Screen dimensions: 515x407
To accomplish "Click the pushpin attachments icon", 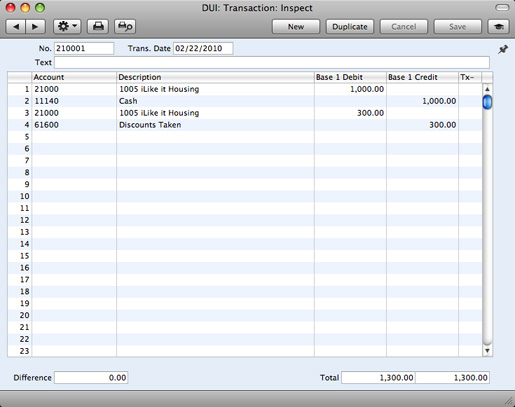I will (x=503, y=50).
